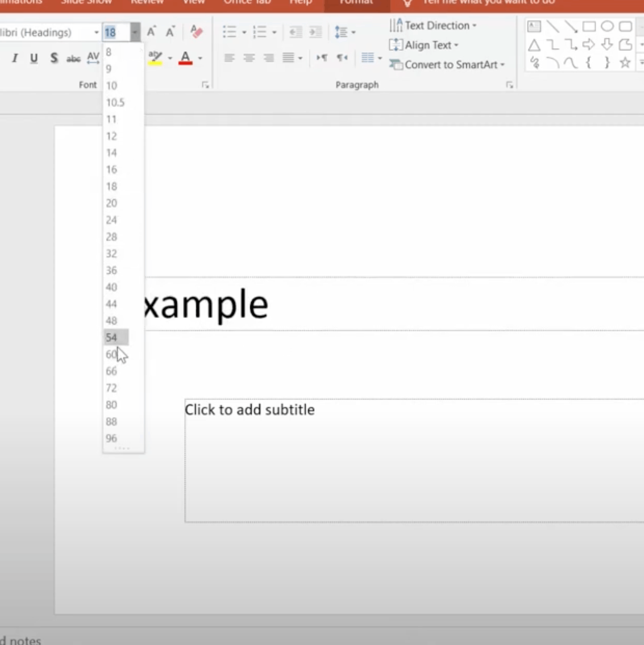Viewport: 644px width, 645px height.
Task: Collapse the font size dropdown arrow
Action: pyautogui.click(x=135, y=33)
